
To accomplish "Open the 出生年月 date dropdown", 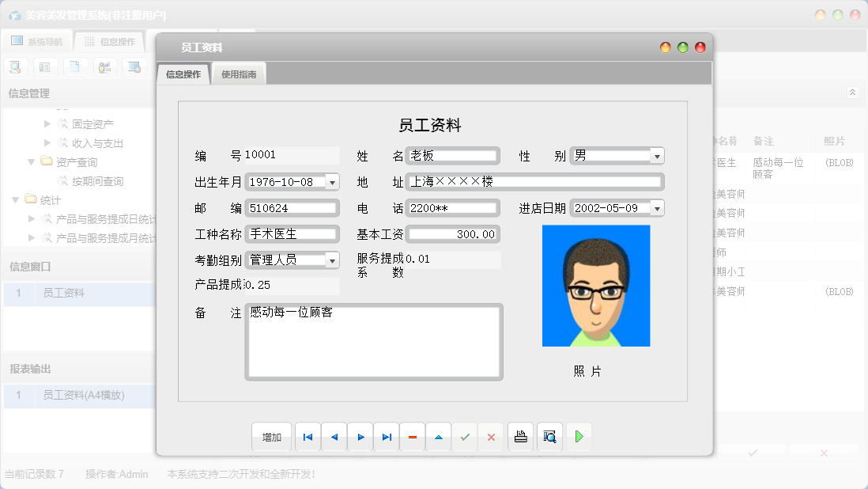I will (332, 182).
